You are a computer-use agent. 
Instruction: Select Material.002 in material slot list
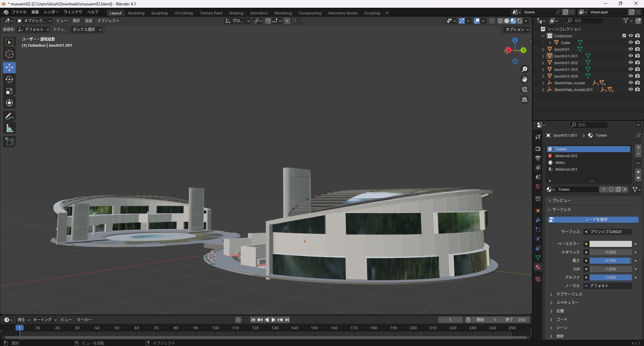click(x=566, y=156)
